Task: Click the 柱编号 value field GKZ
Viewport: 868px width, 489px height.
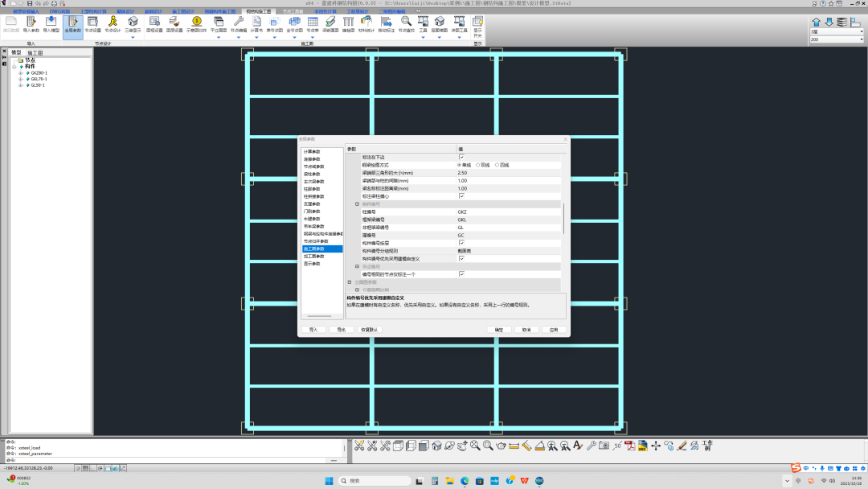Action: (509, 212)
